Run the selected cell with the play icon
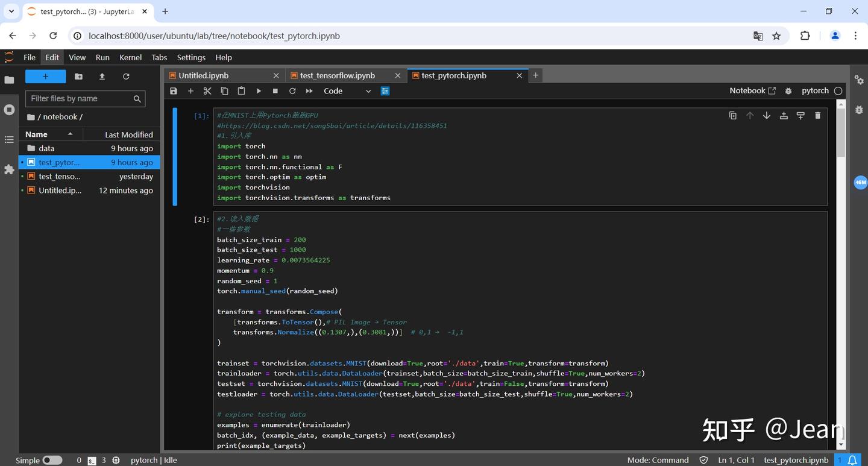The image size is (868, 466). (259, 91)
